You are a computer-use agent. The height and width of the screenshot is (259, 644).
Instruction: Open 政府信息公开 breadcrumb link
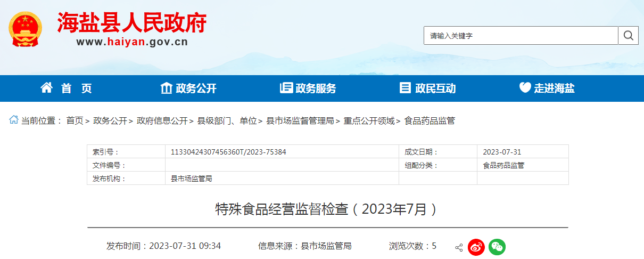pos(162,121)
